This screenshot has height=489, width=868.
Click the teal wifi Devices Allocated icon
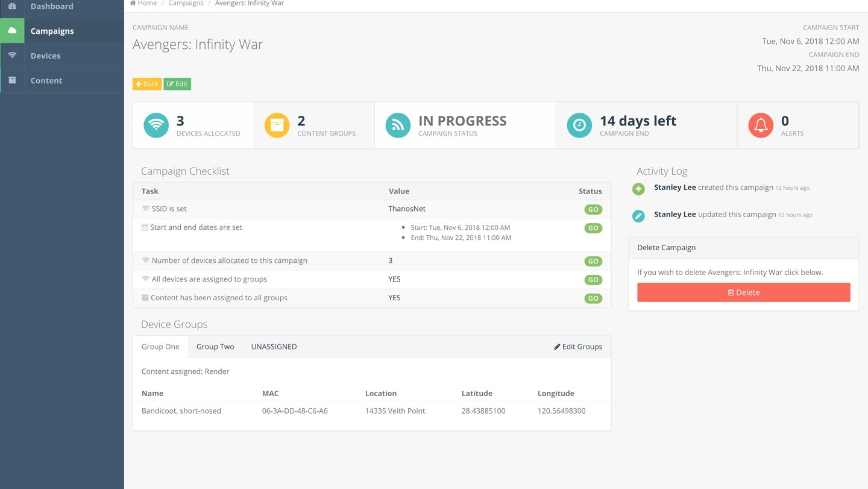pos(156,125)
